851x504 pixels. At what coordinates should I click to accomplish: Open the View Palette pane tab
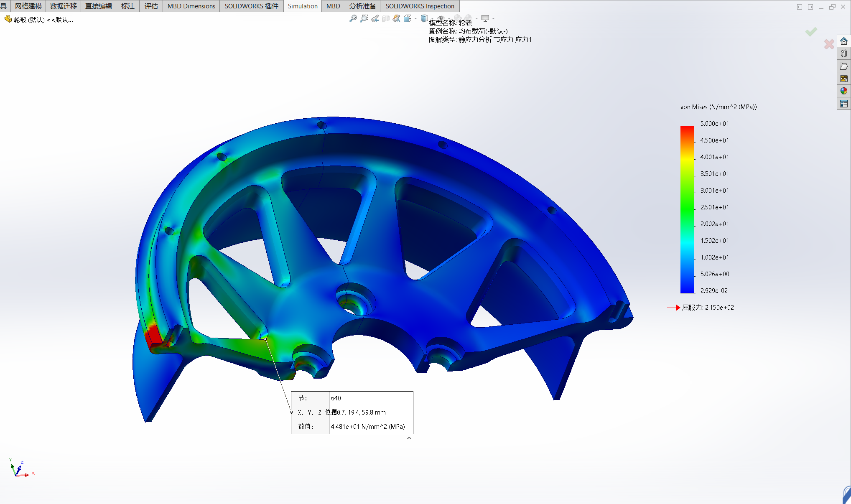click(844, 79)
